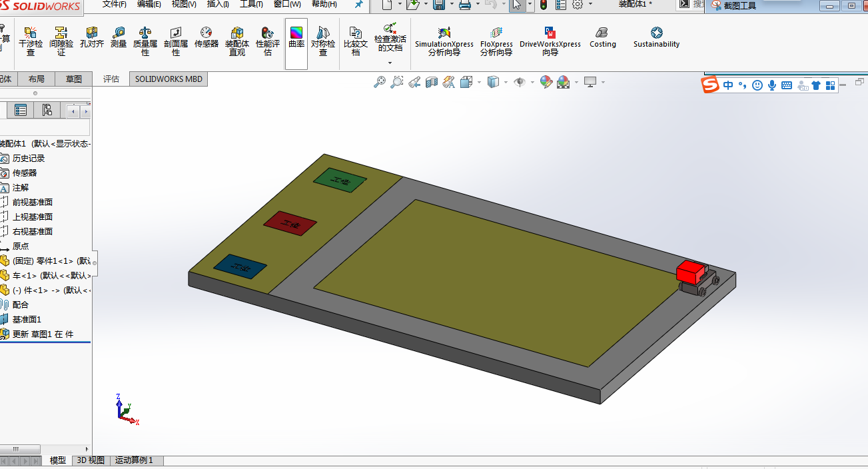Viewport: 868px width, 469px height.
Task: Save the current assembly
Action: (439, 5)
